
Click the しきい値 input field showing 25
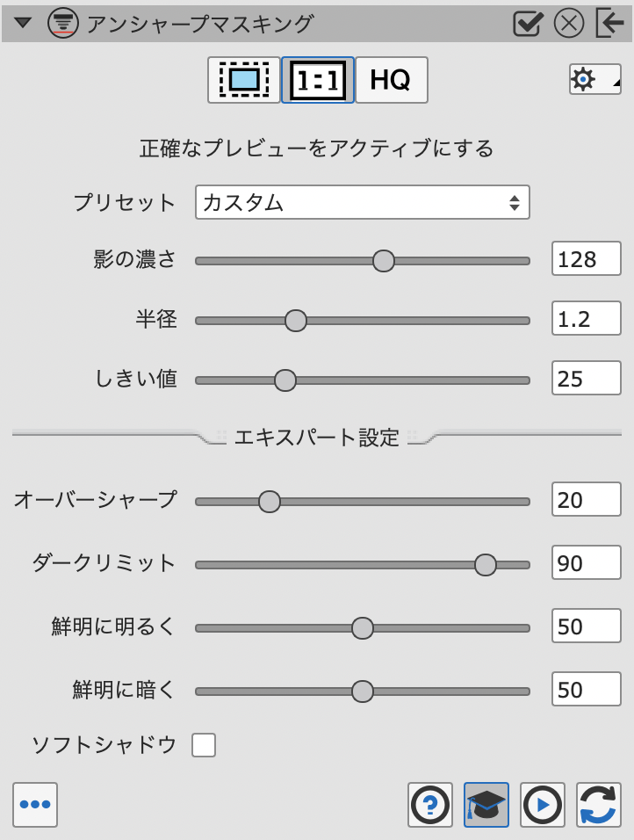coord(587,379)
